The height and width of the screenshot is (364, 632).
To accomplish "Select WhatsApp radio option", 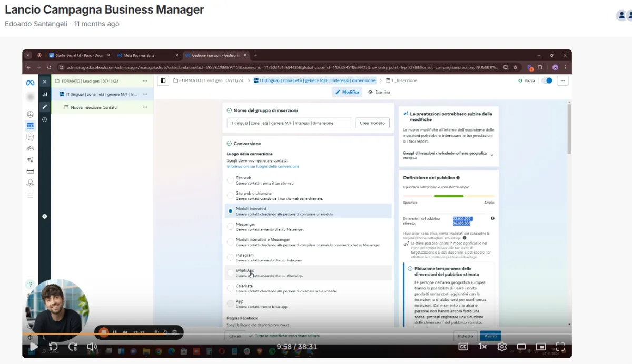I will (230, 272).
